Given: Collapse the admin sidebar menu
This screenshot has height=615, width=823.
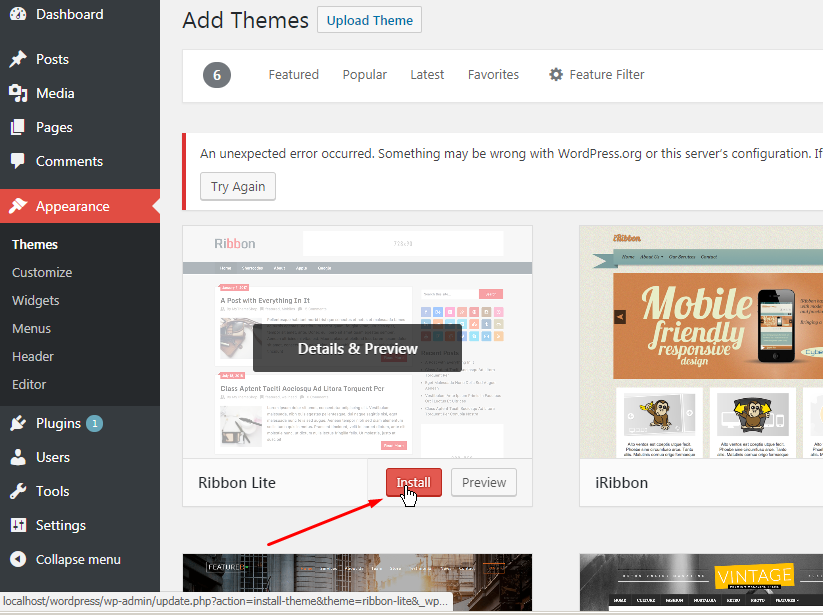Looking at the screenshot, I should [80, 559].
